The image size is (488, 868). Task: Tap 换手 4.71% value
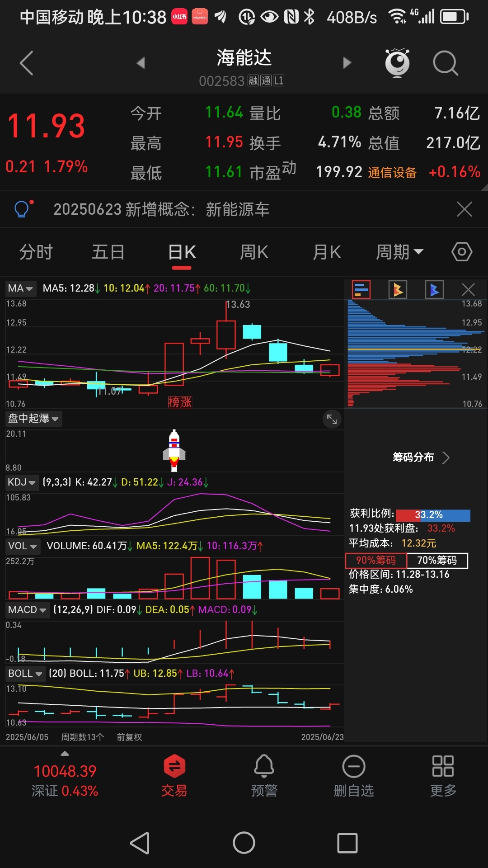(339, 142)
